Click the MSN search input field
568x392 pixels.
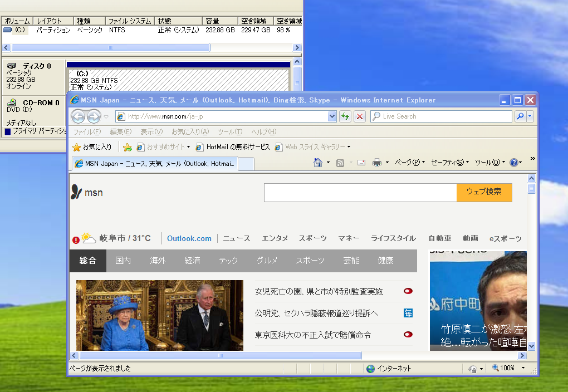(359, 192)
